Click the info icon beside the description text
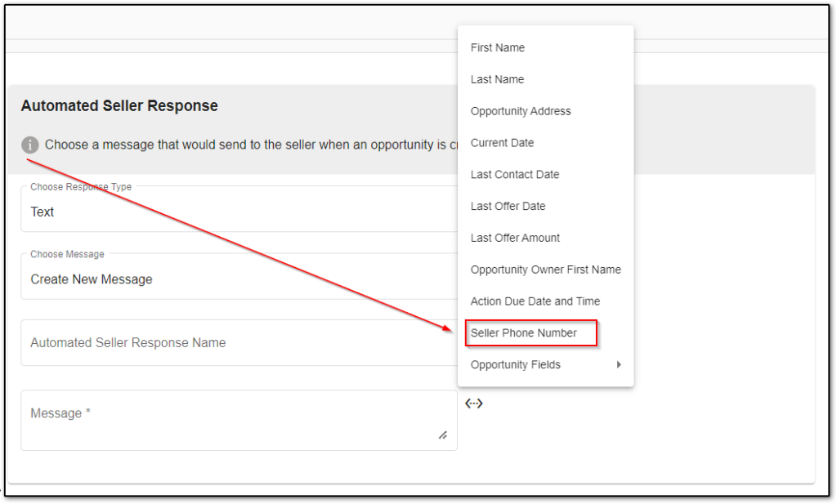The image size is (837, 504). pos(30,145)
